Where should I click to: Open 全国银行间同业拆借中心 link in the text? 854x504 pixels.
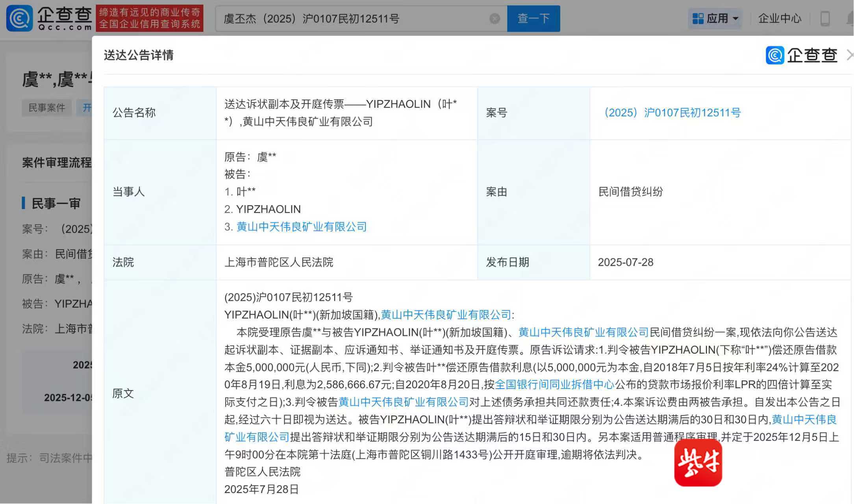point(554,384)
